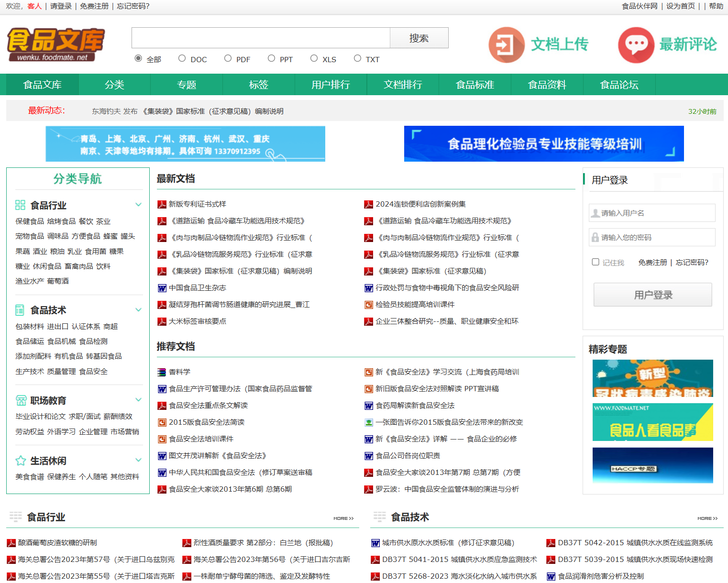Open MORE link for 食品技术 section
Viewport: 728px width, 583px height.
707,518
